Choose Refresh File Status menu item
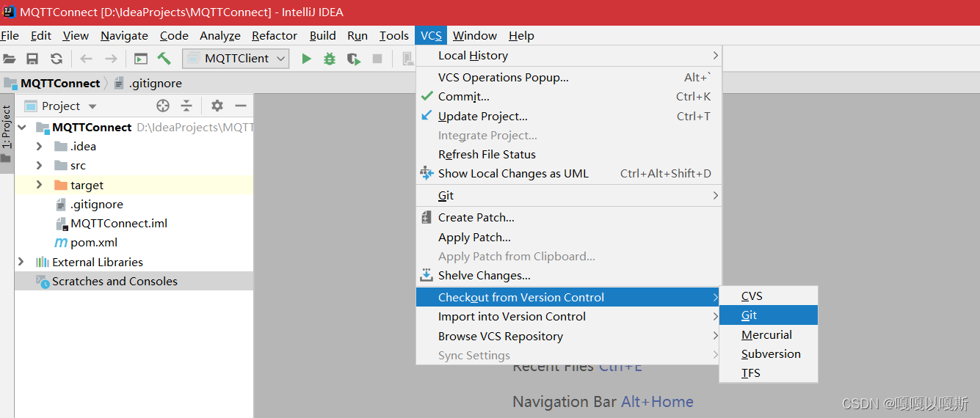This screenshot has width=980, height=418. (x=569, y=155)
